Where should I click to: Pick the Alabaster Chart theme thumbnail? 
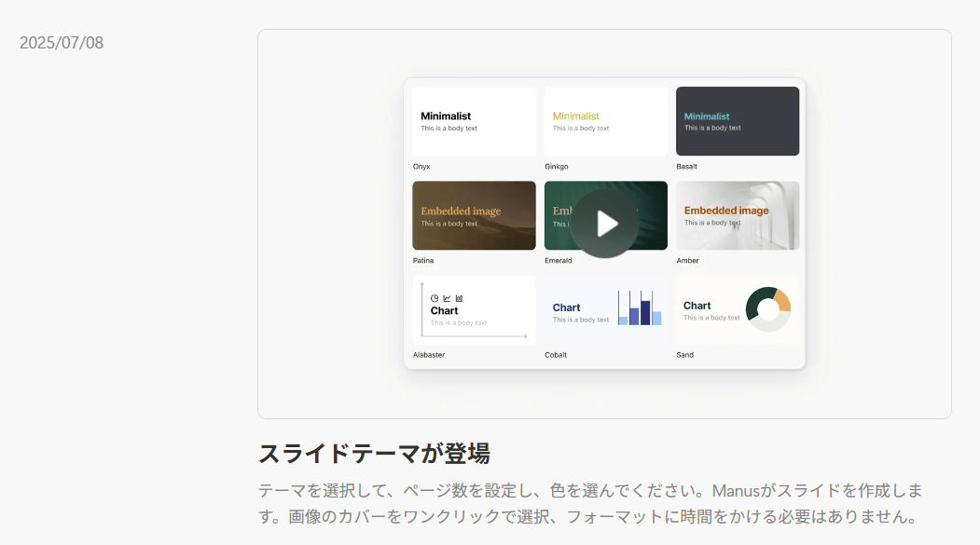pyautogui.click(x=474, y=309)
